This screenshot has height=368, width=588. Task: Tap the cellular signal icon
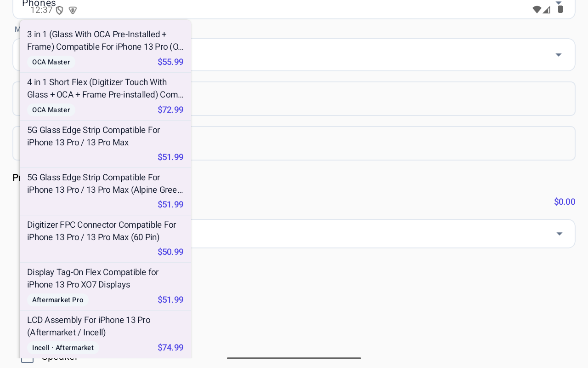(546, 10)
